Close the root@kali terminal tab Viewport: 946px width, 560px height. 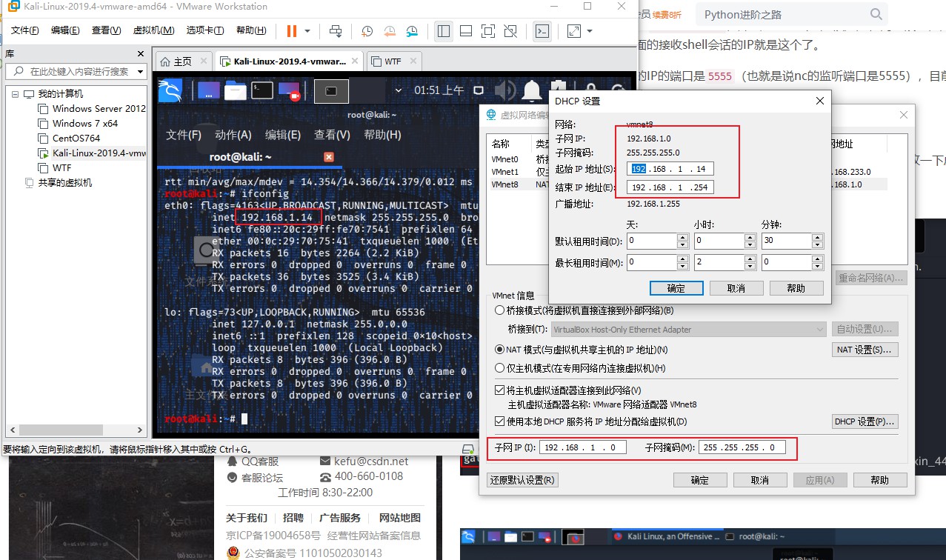330,157
